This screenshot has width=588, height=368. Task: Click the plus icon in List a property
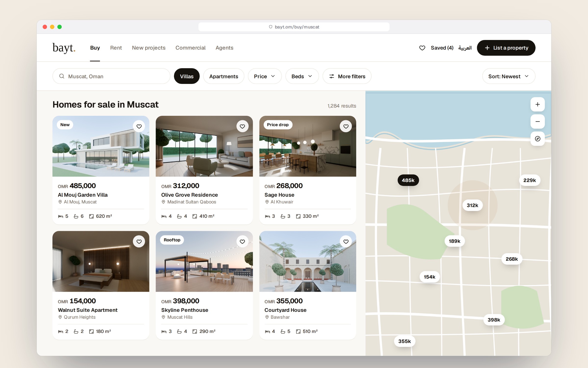487,48
